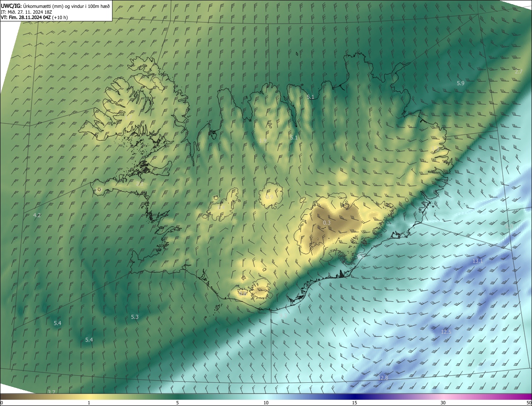Click the '30' tick label on the color scale
This screenshot has height=406, width=532.
click(x=443, y=403)
